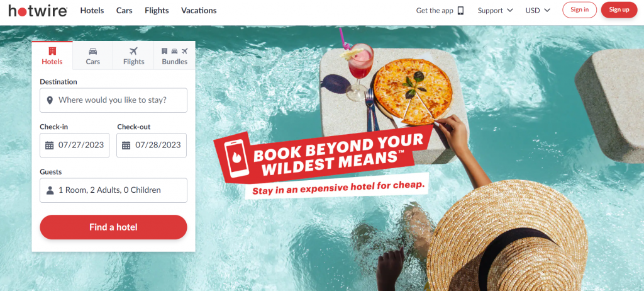Viewport: 644px width, 291px height.
Task: Open Vacations in the top navigation
Action: coord(199,10)
